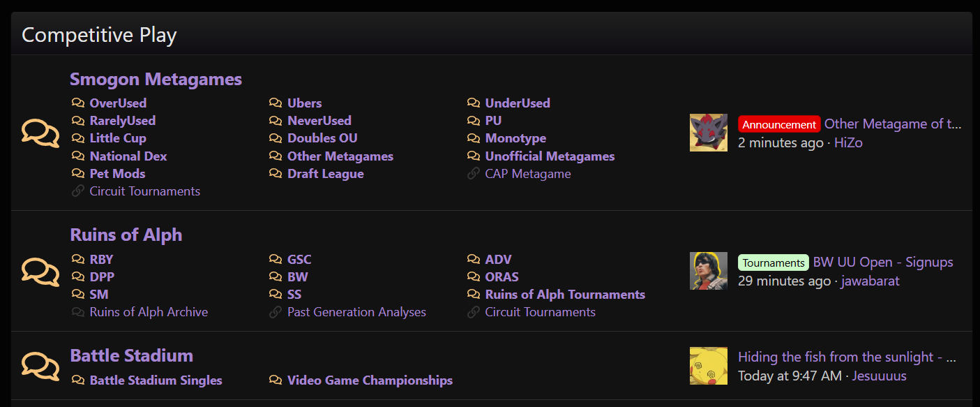Go to the Ubers subforum
This screenshot has height=407, width=980.
[304, 103]
